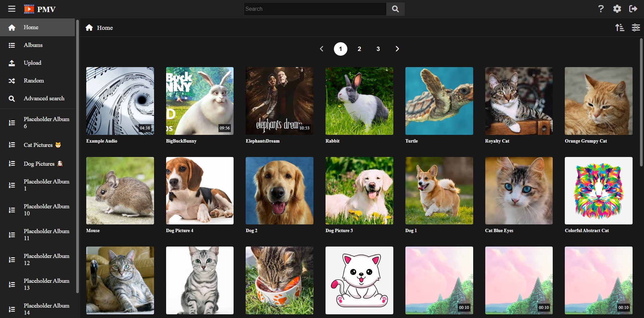Open page display options sliders icon

[636, 28]
